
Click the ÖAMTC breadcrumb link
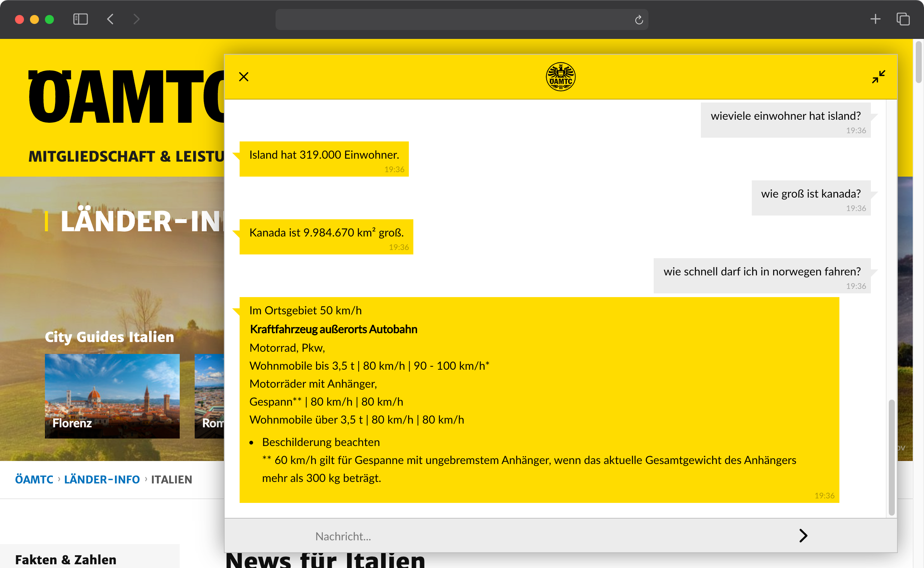click(34, 479)
